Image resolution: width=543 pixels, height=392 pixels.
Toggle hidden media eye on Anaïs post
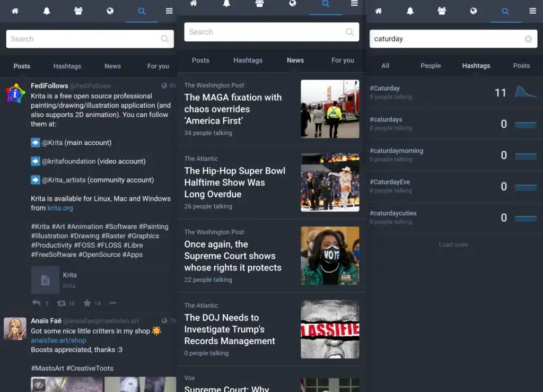(39, 385)
